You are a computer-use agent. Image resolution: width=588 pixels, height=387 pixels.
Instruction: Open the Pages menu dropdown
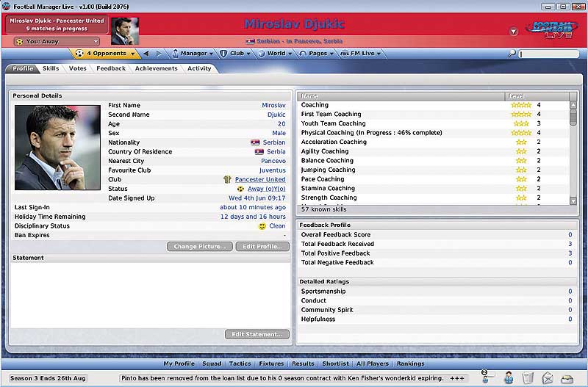tap(317, 54)
